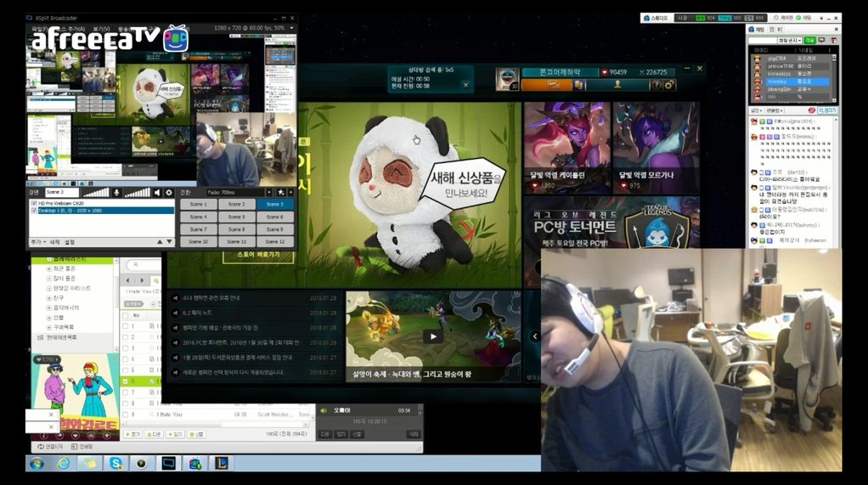Open the chat ban dropdown in chat window
868x485 pixels.
(x=791, y=41)
